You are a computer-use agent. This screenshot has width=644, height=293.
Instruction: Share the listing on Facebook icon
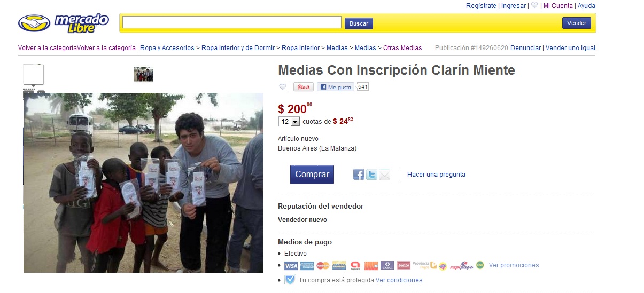click(359, 174)
